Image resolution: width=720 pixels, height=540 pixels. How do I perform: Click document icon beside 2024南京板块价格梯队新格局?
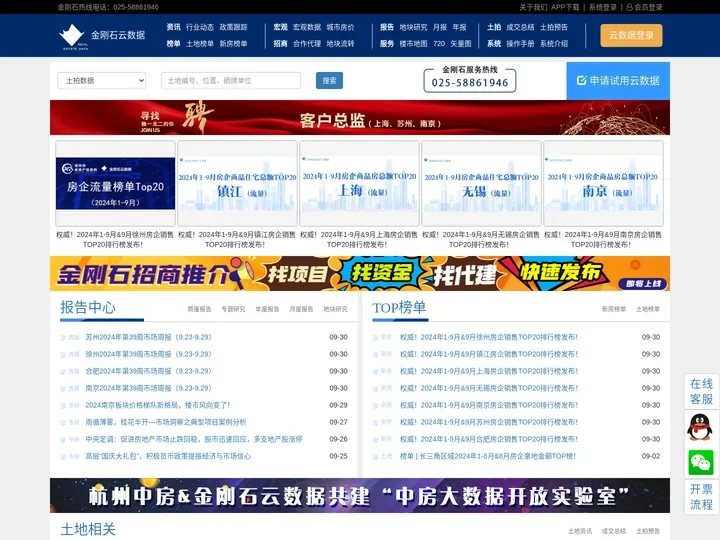click(x=63, y=405)
